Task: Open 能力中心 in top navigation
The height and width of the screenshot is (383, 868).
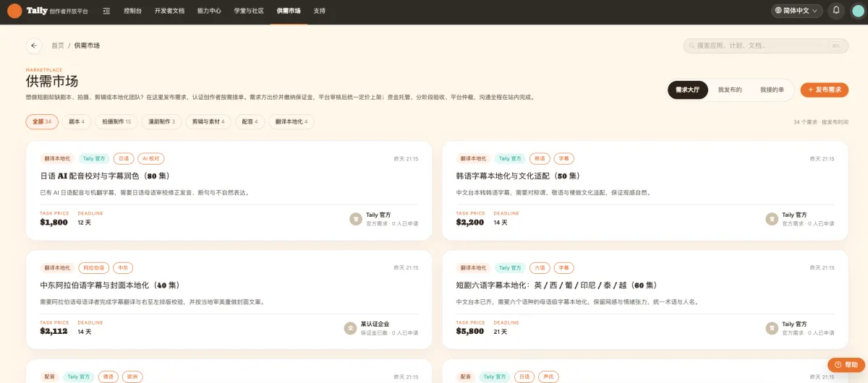Action: [x=209, y=11]
